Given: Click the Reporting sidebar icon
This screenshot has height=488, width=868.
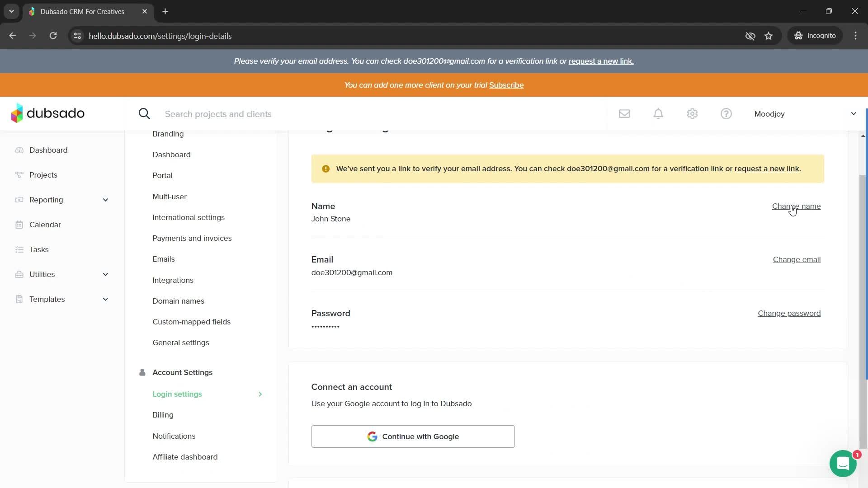Looking at the screenshot, I should (x=19, y=200).
